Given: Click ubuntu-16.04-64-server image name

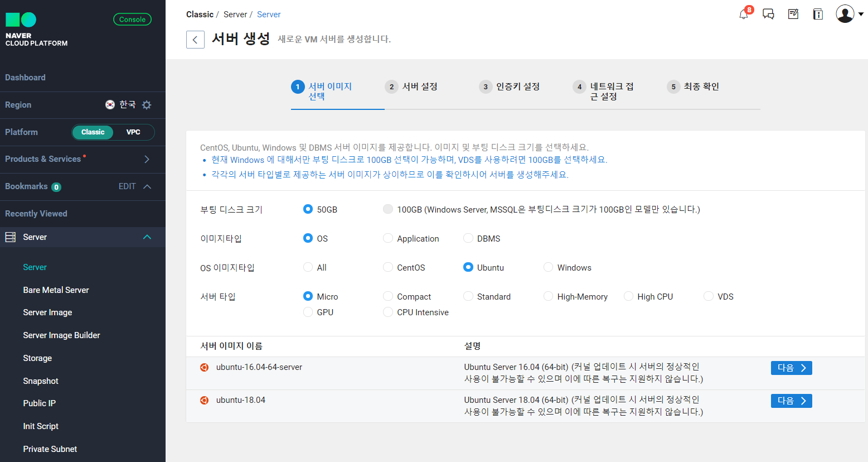Looking at the screenshot, I should click(x=259, y=367).
